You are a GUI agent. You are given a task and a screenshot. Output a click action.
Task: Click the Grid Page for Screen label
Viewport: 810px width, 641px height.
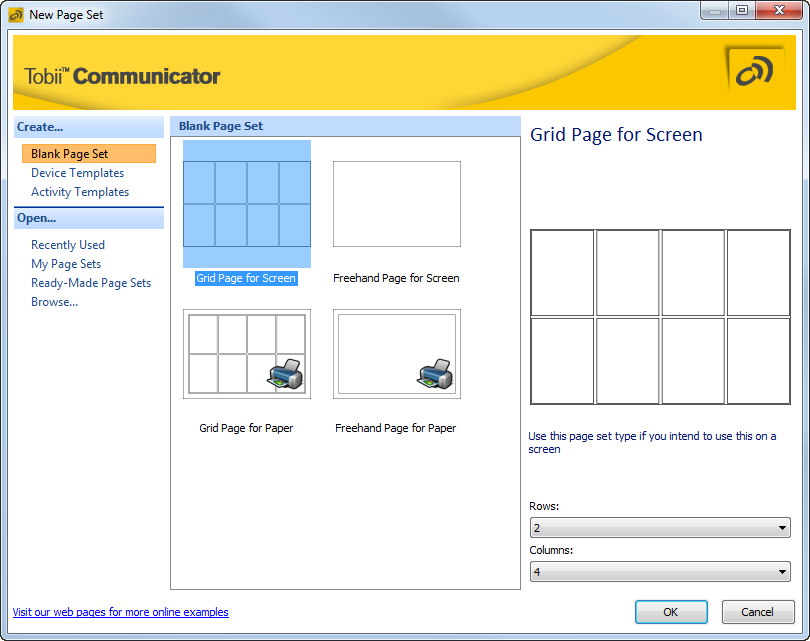[246, 278]
